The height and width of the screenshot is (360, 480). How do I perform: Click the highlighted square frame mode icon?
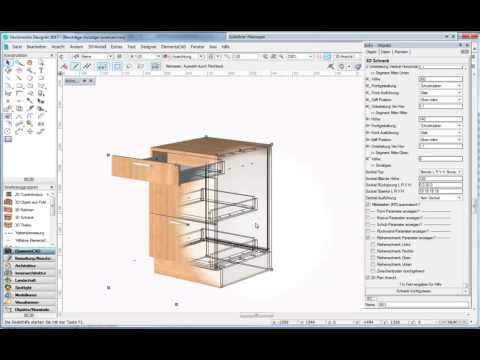117,67
